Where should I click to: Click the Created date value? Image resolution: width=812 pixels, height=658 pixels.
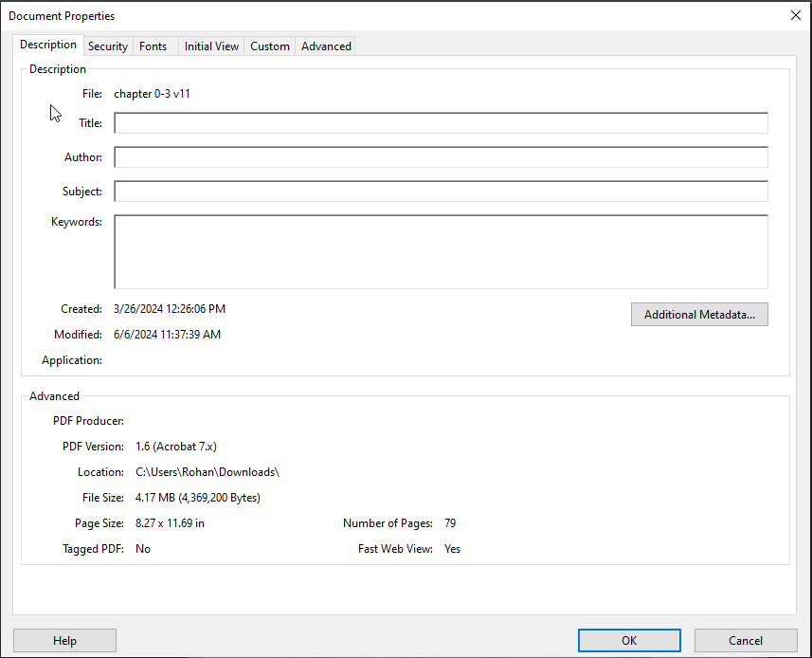(x=169, y=309)
